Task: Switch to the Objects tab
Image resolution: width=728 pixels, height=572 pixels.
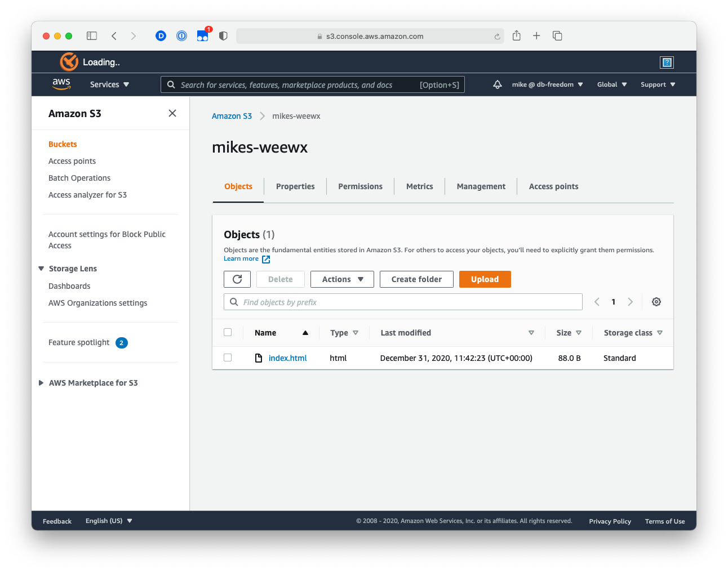Action: (x=238, y=186)
